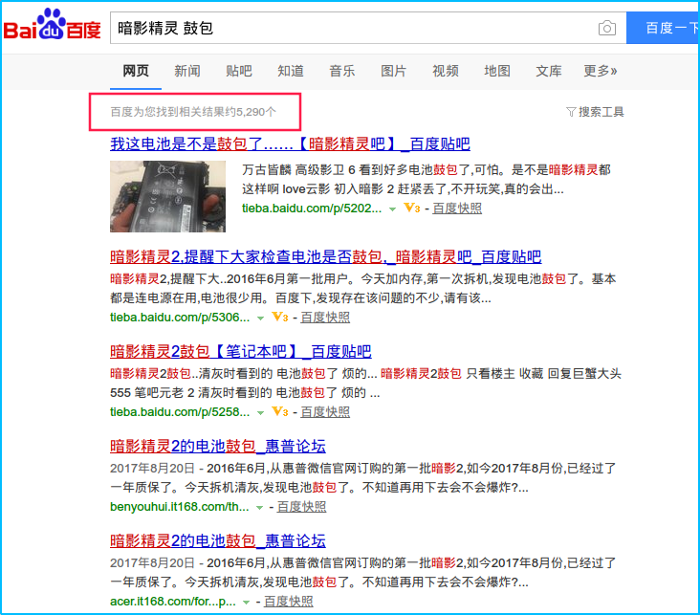The image size is (700, 615).
Task: Open result 暗影精灵2,提醒下大家检查电池是否鼓包
Action: [325, 257]
